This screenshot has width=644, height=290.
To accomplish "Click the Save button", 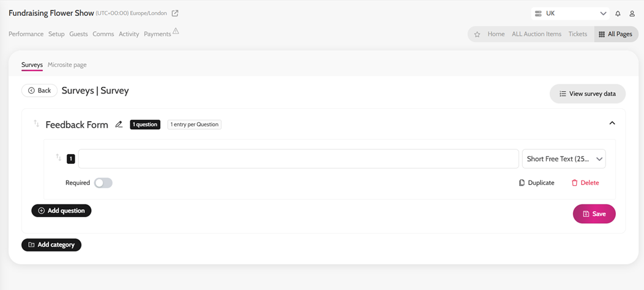I will [594, 214].
